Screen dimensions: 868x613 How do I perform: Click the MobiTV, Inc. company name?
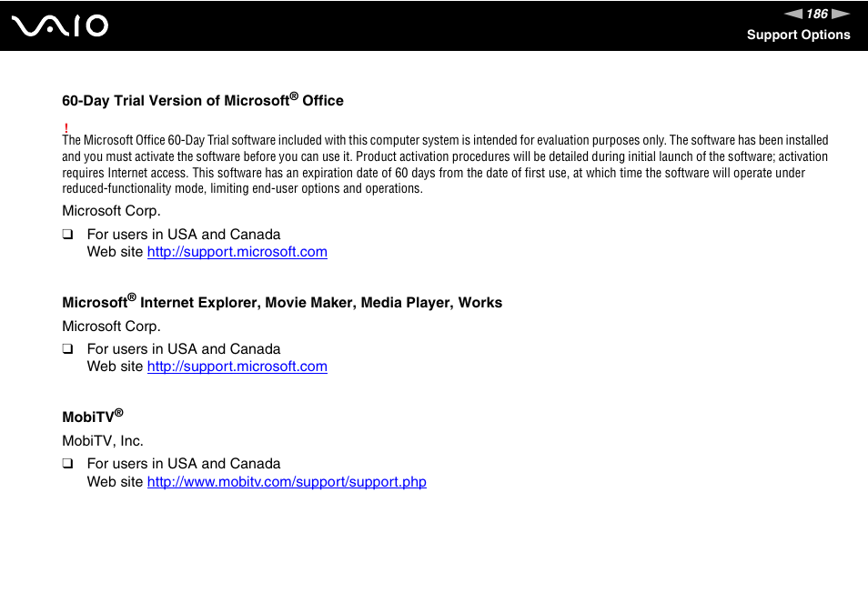tap(103, 440)
